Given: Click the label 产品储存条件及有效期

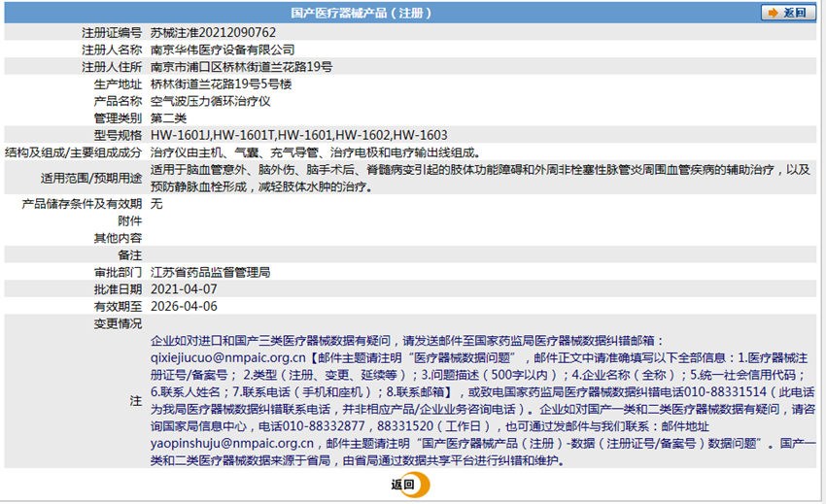Looking at the screenshot, I should [x=82, y=204].
